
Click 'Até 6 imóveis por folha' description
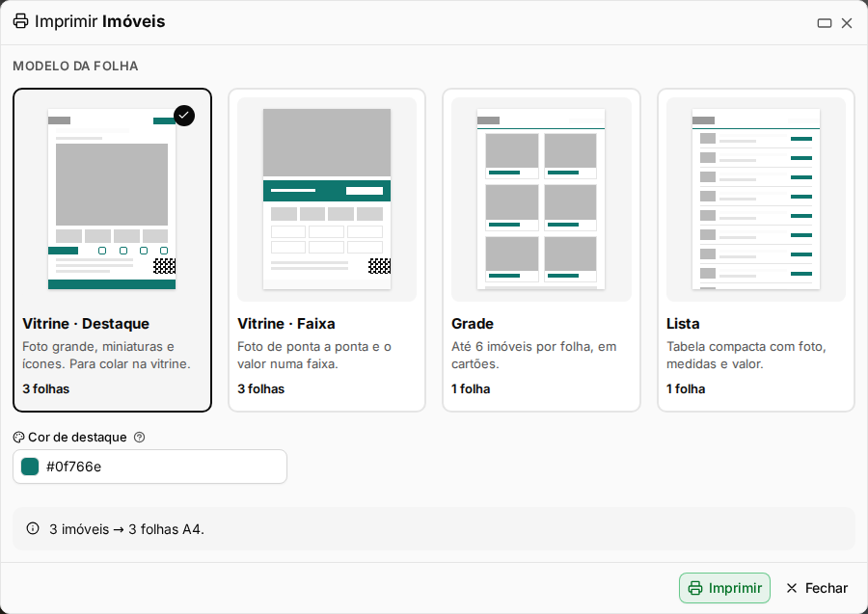(x=533, y=355)
